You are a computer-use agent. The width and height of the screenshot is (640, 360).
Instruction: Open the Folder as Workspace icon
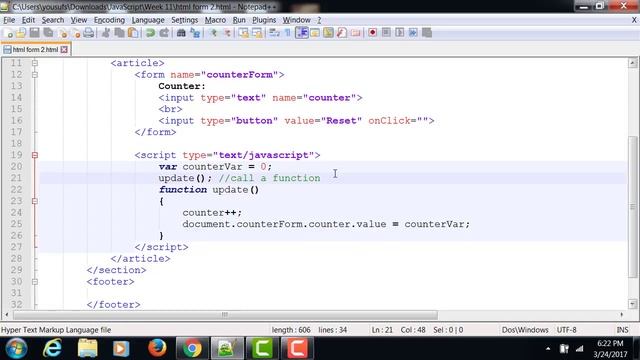(x=356, y=33)
